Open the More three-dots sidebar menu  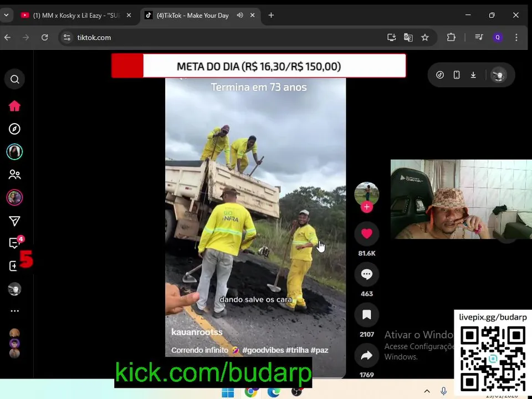(14, 311)
